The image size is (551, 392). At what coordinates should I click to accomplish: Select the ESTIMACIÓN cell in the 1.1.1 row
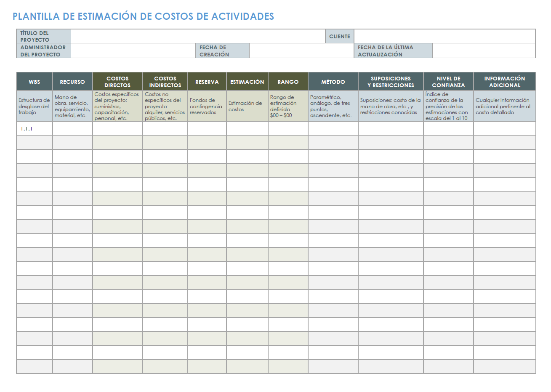pyautogui.click(x=247, y=128)
